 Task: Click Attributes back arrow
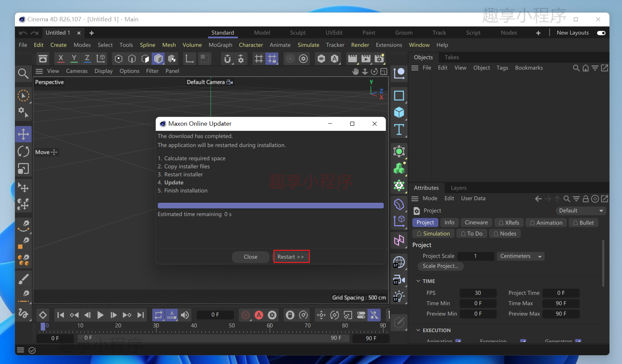[x=538, y=199]
